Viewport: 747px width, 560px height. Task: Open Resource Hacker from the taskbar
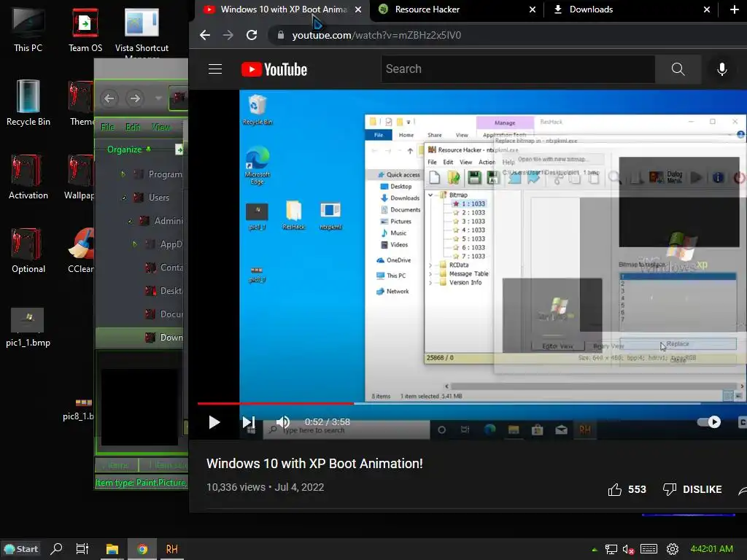pyautogui.click(x=172, y=549)
